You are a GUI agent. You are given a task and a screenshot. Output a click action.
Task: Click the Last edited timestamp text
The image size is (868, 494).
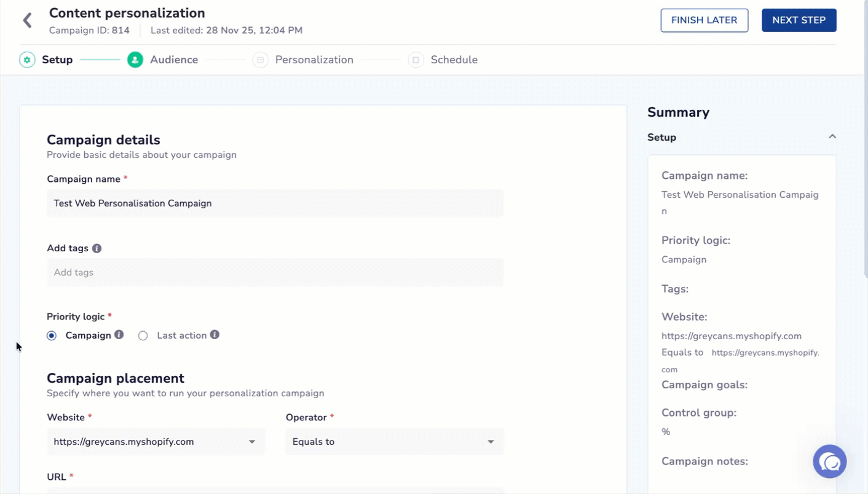[226, 30]
